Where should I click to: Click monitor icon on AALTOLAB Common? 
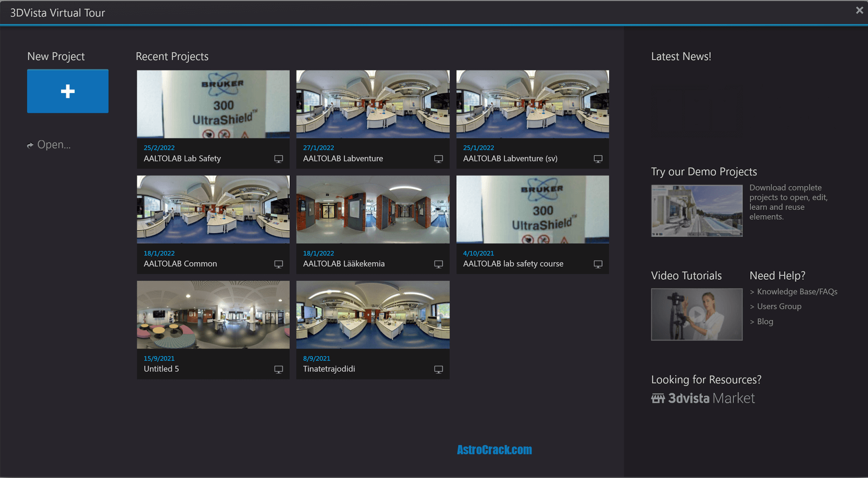tap(279, 264)
